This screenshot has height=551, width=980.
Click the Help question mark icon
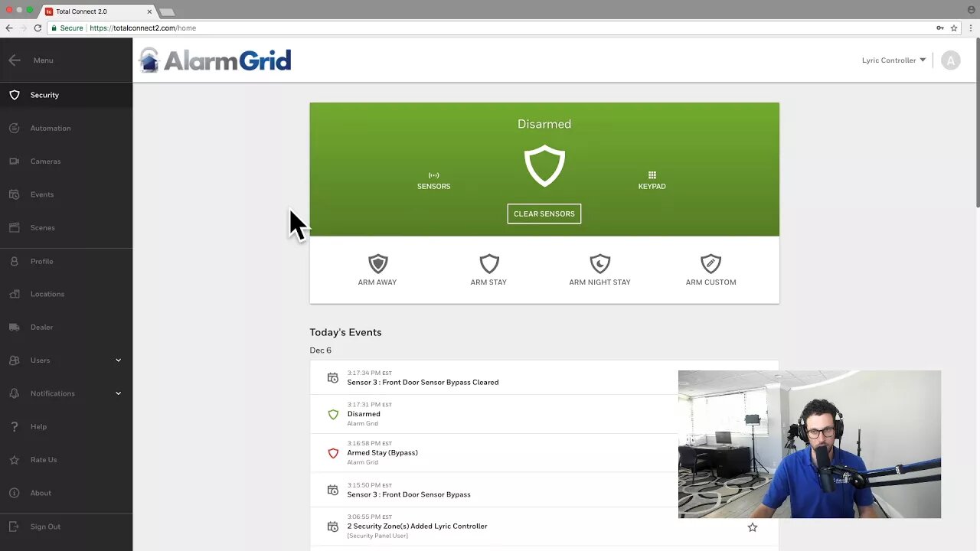click(15, 426)
